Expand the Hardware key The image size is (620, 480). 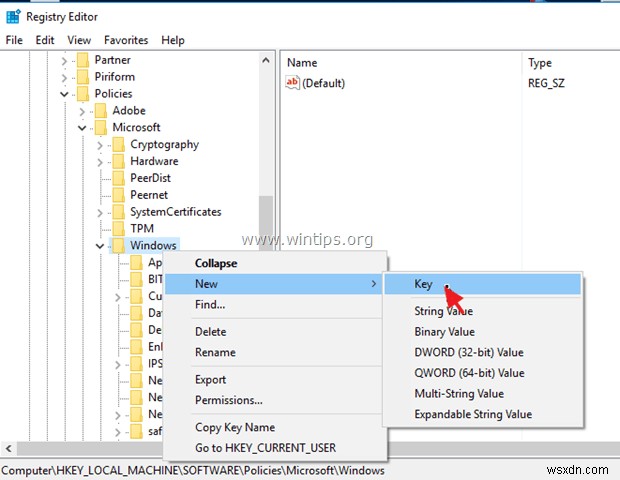pos(100,162)
